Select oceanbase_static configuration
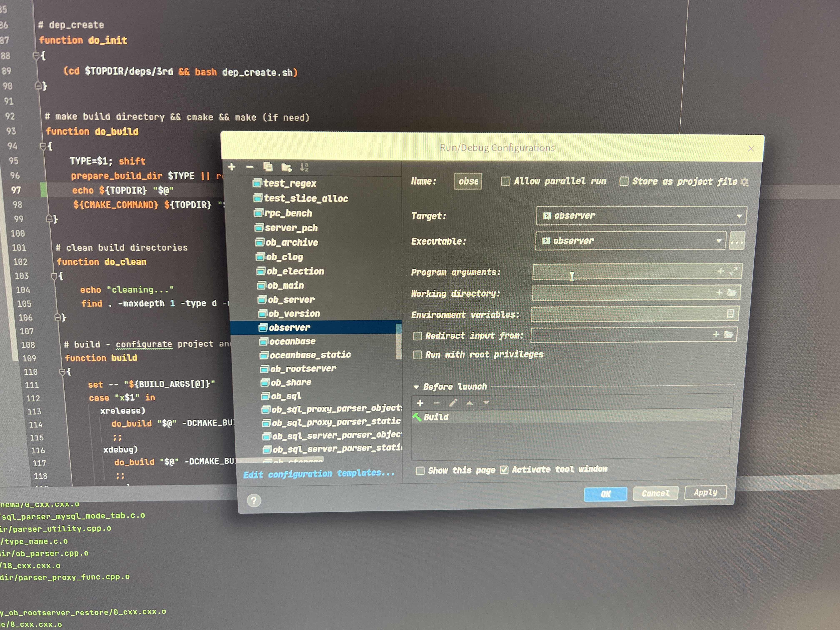 pyautogui.click(x=306, y=355)
